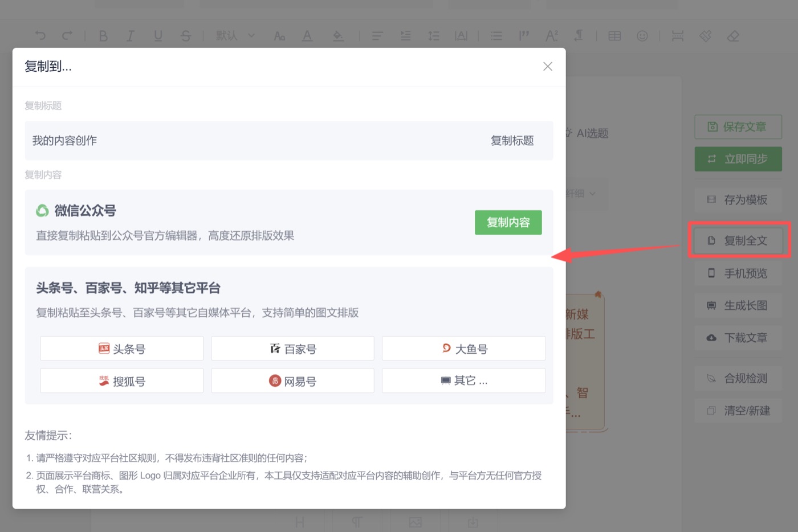Click the line spacing icon
The height and width of the screenshot is (532, 798).
(x=434, y=36)
